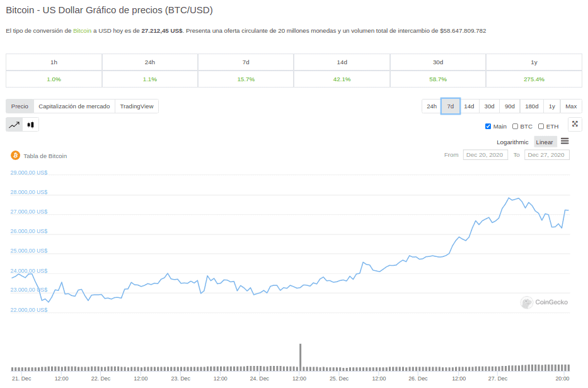Select the 14d chart range button

[469, 106]
